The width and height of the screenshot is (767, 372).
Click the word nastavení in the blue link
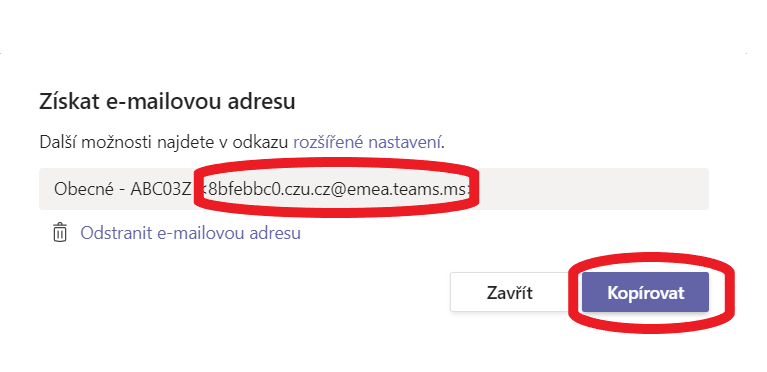(x=405, y=142)
